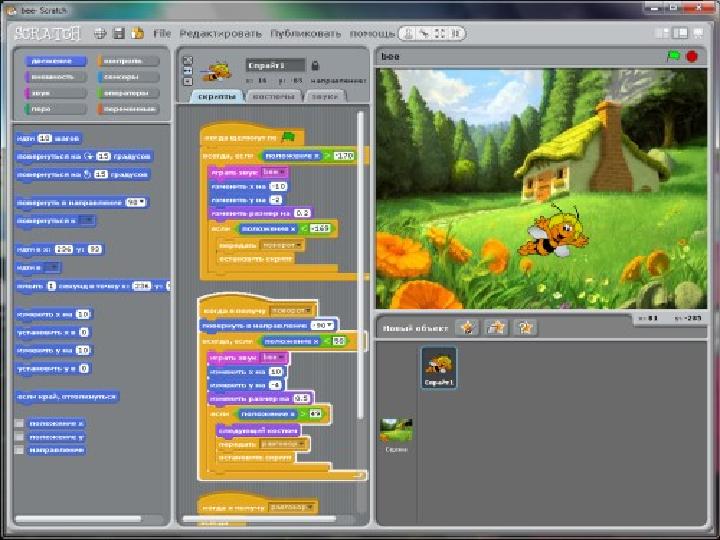This screenshot has width=720, height=540.
Task: Open когда я получу поворот dropdown
Action: [x=291, y=311]
